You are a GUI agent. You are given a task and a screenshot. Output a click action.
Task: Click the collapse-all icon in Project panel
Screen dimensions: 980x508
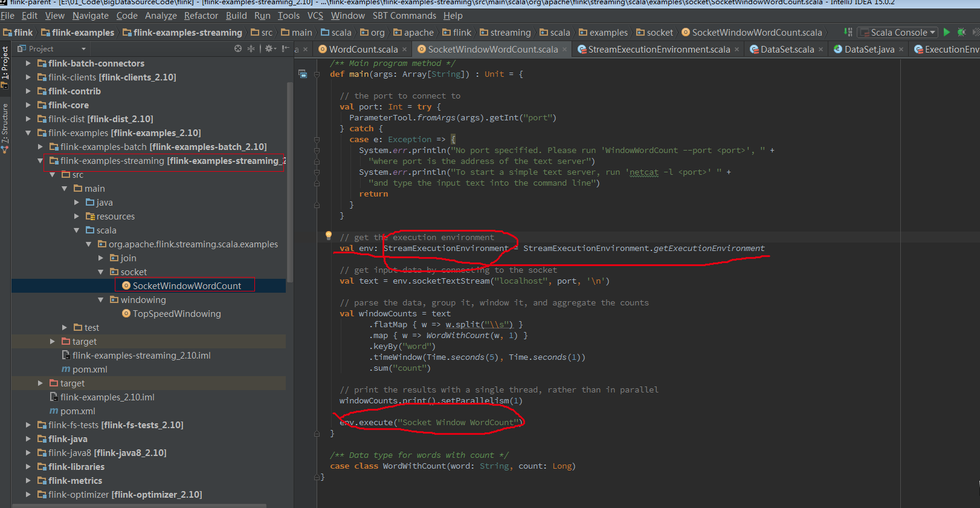click(x=251, y=48)
